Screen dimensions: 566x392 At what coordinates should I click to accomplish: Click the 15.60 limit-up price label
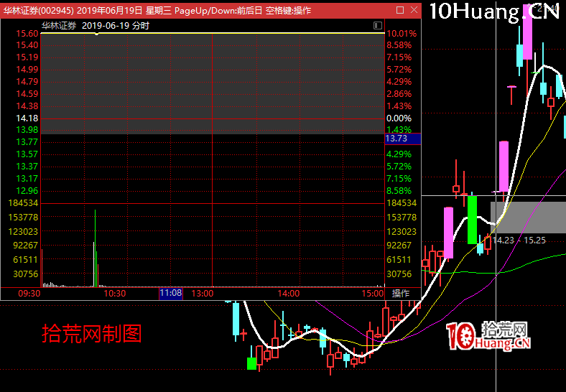(27, 34)
